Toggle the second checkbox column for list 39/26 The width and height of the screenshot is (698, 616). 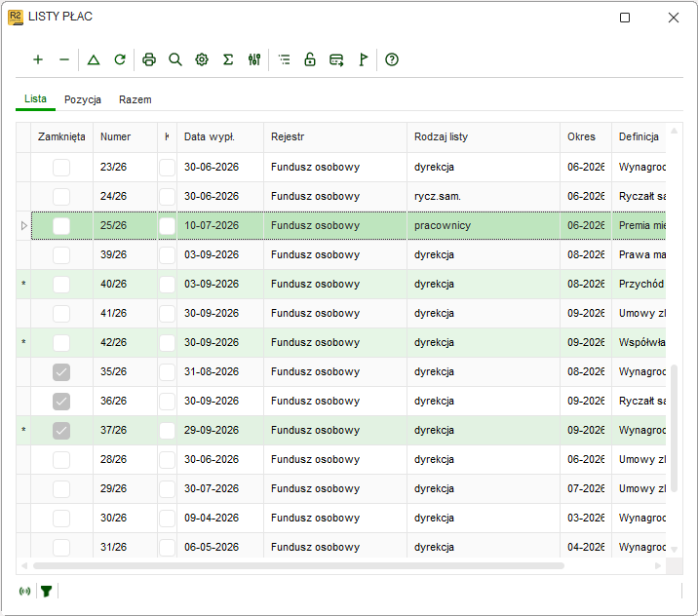[167, 255]
